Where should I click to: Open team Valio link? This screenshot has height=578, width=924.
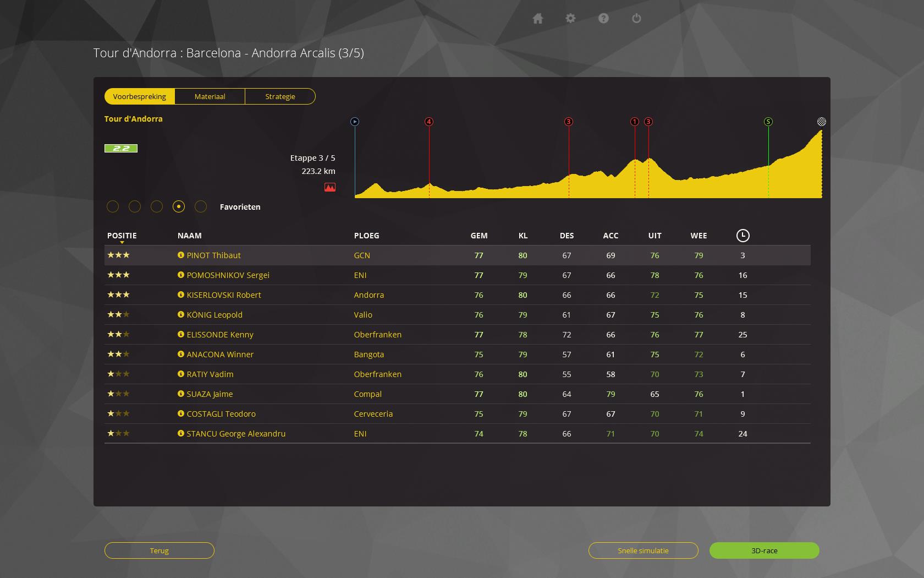(x=363, y=315)
